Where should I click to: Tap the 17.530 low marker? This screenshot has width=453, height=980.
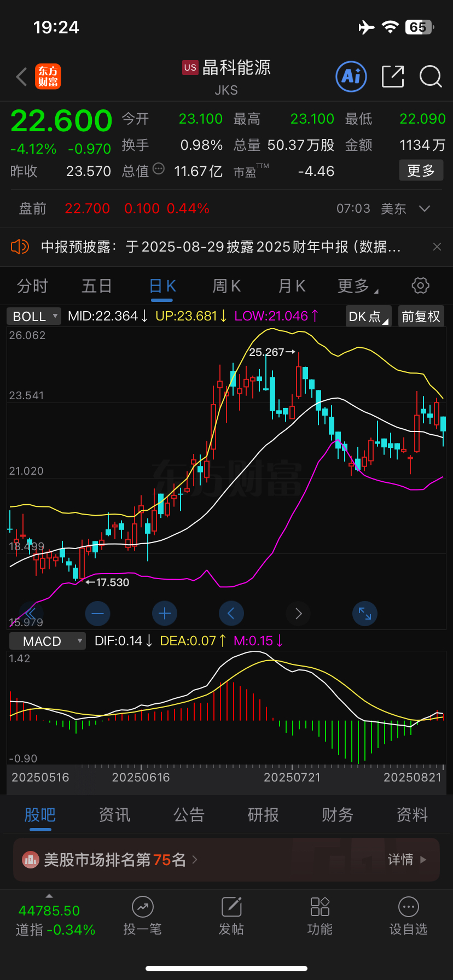107,582
